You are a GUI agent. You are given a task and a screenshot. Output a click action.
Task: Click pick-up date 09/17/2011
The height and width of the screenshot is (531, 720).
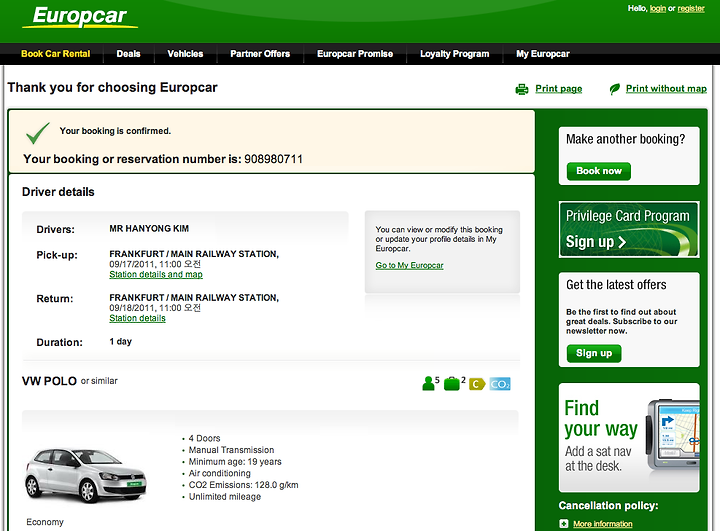[132, 264]
